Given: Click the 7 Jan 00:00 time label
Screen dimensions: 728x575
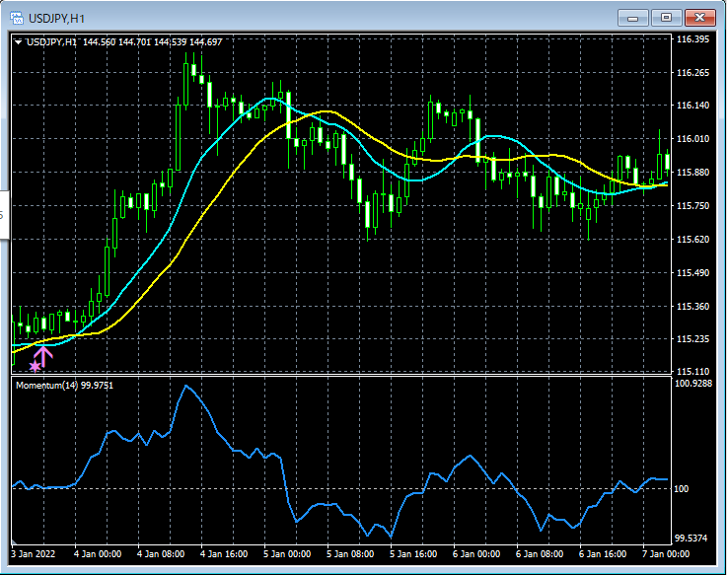Looking at the screenshot, I should coord(666,554).
